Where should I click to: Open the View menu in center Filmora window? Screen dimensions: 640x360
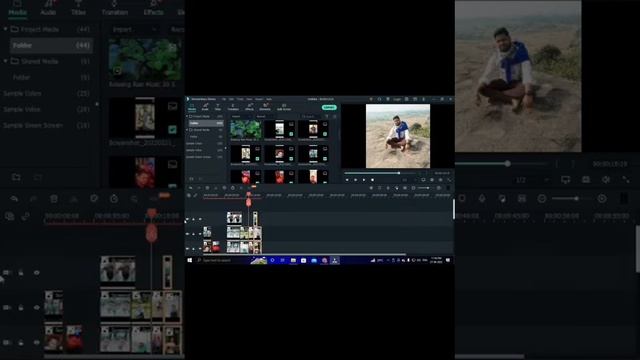point(249,99)
